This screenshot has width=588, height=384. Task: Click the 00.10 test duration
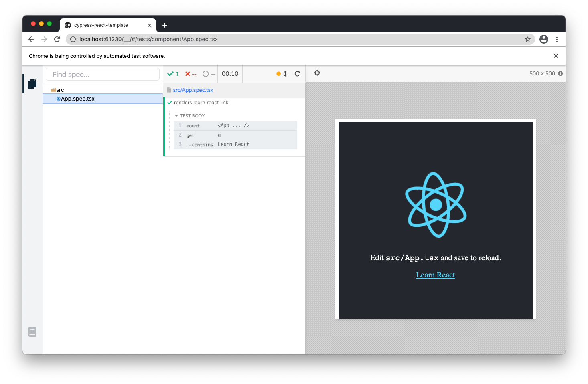tap(230, 74)
